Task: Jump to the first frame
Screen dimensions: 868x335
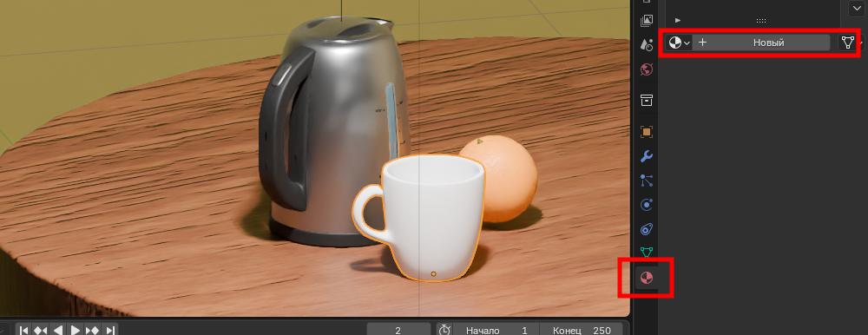Action: click(x=23, y=330)
